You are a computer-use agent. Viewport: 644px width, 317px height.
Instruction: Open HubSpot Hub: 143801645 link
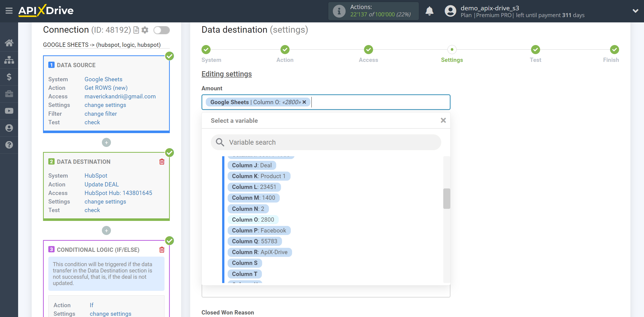pos(118,193)
